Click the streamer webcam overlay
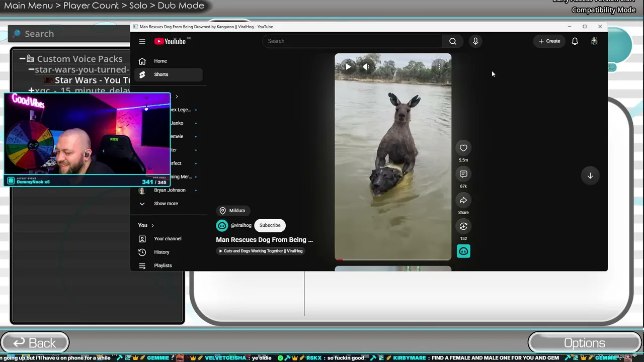 pos(87,139)
